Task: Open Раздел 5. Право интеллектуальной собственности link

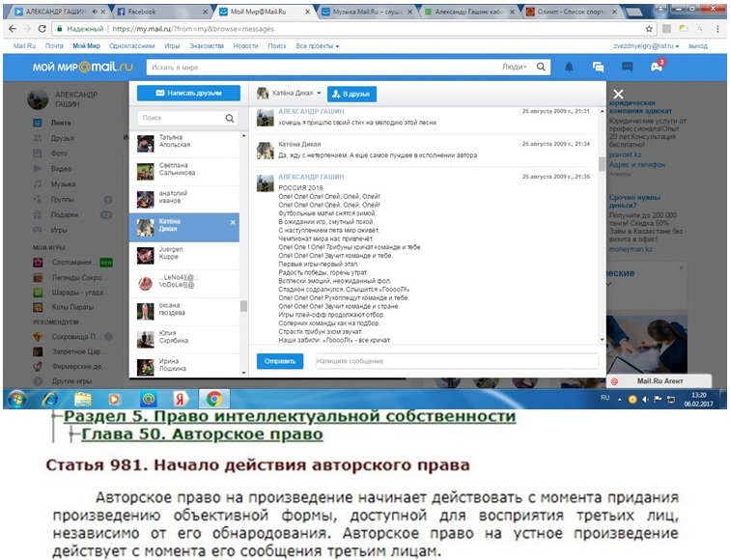Action: click(290, 416)
